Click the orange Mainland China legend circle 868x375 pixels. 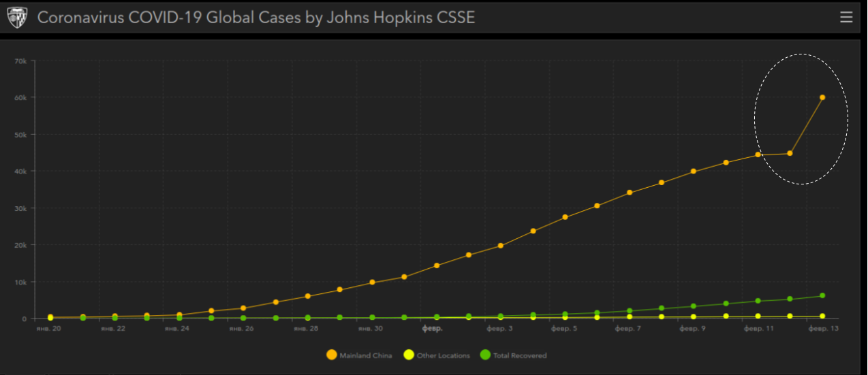click(332, 355)
